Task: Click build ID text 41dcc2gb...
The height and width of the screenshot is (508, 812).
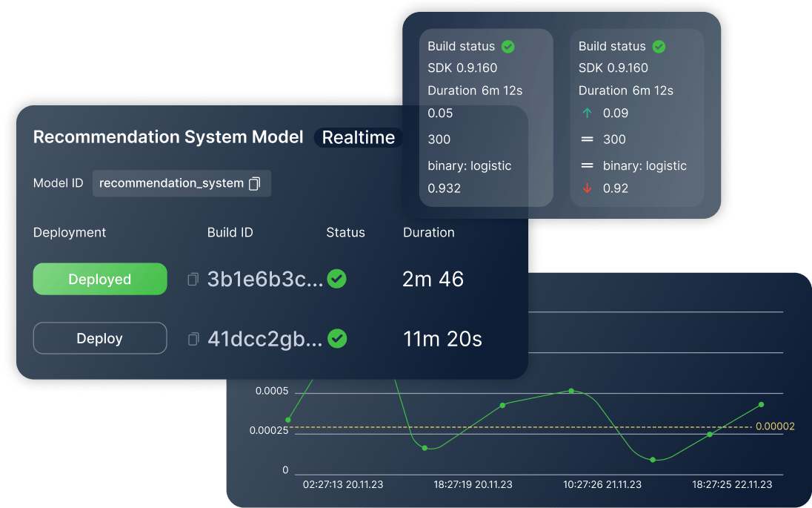Action: (x=265, y=339)
